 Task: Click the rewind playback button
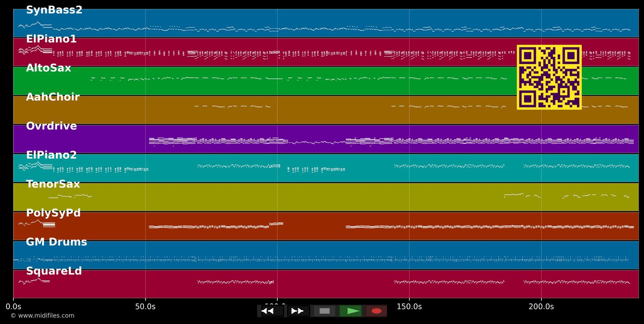[272, 311]
